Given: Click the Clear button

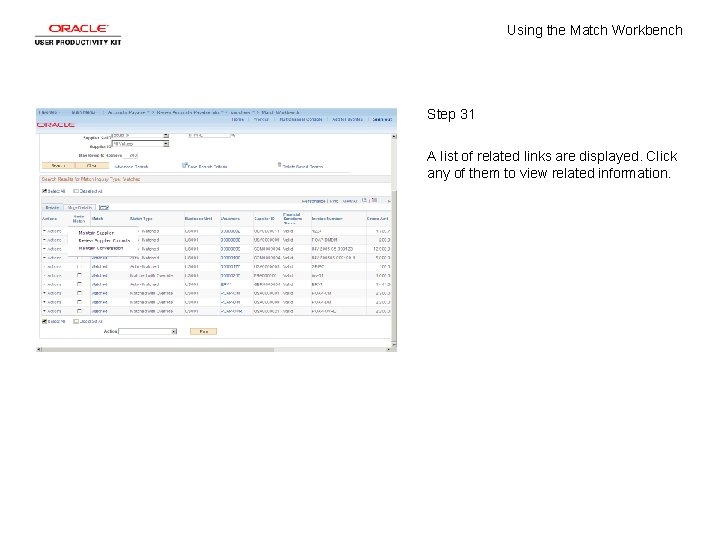Looking at the screenshot, I should [92, 165].
